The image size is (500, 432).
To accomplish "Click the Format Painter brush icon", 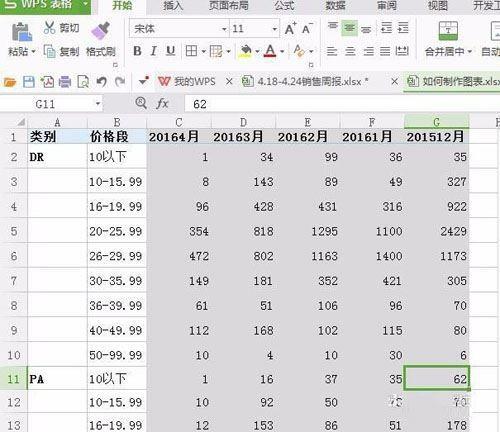I will pyautogui.click(x=101, y=30).
